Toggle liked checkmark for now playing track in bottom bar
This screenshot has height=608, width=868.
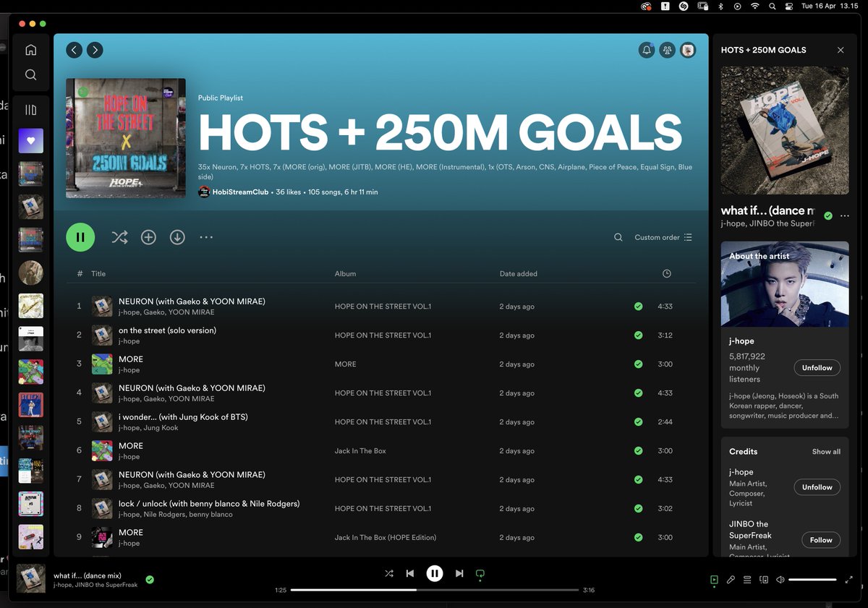tap(150, 579)
